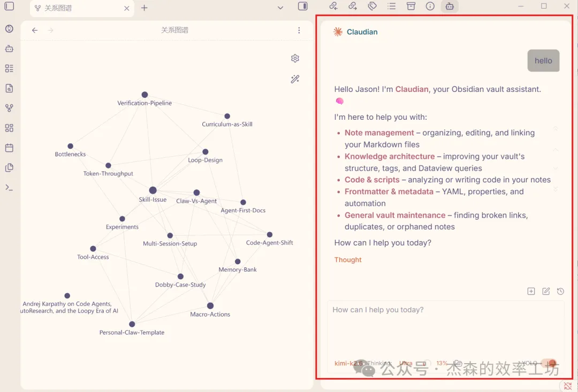This screenshot has height=392, width=578.
Task: Change the Thinking level Ultra selector
Action: [406, 363]
